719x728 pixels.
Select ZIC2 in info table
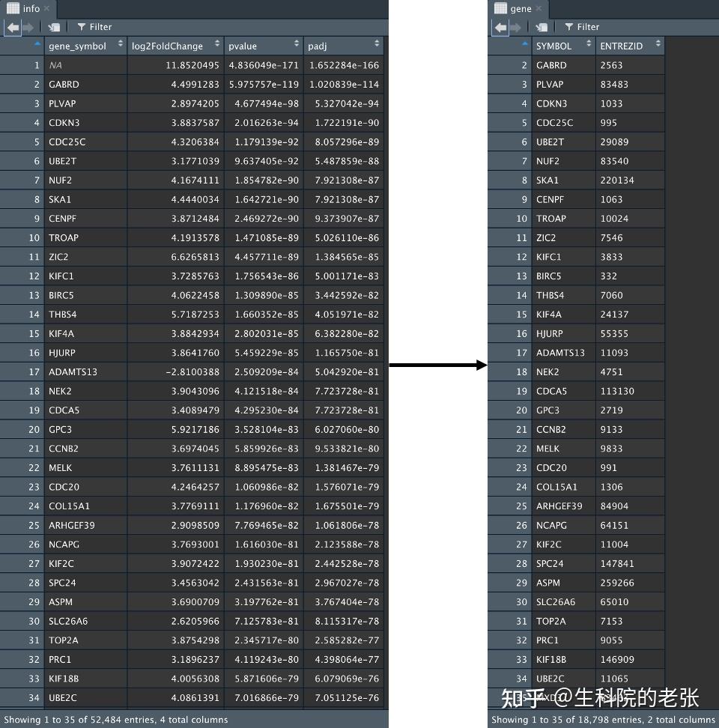[x=58, y=257]
